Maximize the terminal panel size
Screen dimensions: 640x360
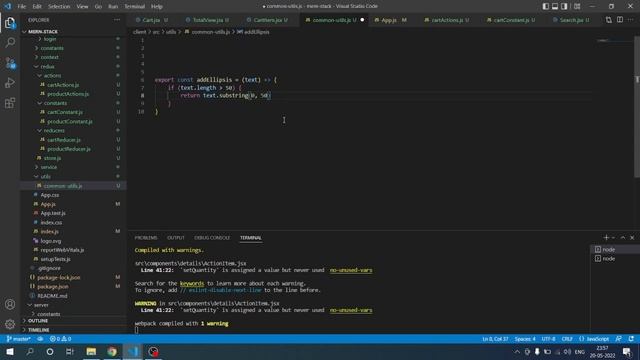point(623,238)
